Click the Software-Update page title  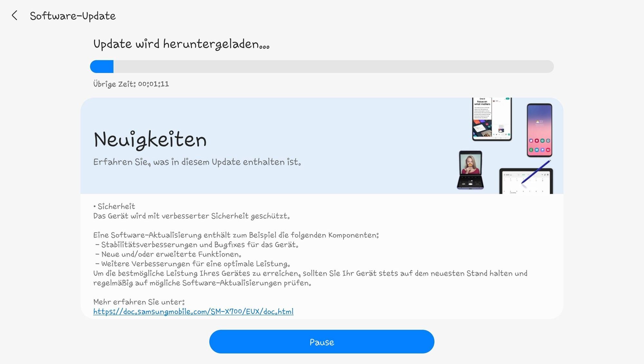(73, 16)
